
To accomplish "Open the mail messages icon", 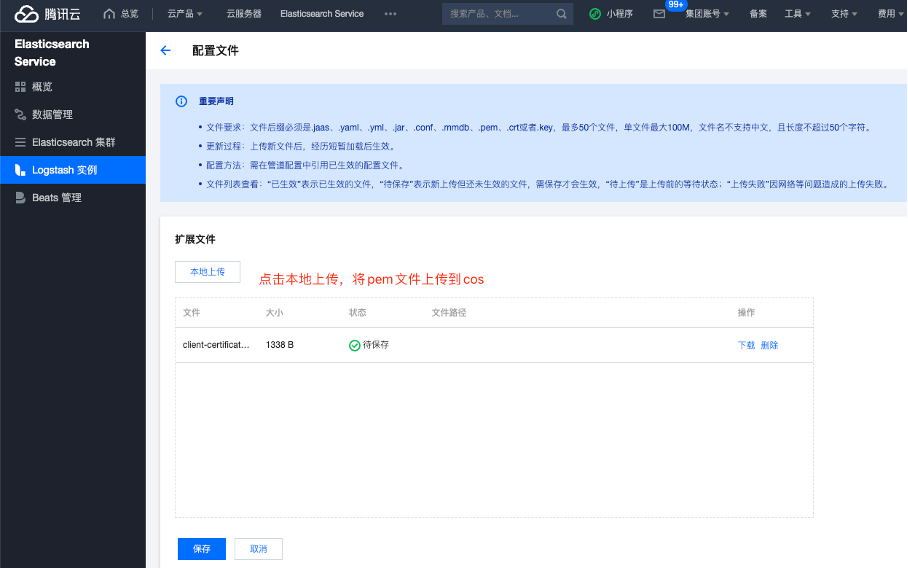I will (x=659, y=14).
